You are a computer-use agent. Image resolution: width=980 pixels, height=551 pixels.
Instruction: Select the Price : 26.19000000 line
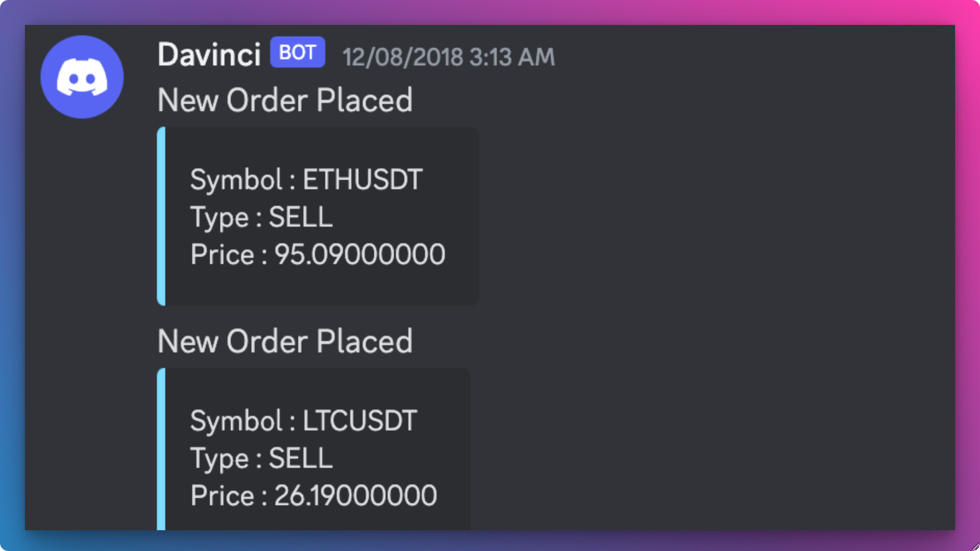[x=313, y=495]
